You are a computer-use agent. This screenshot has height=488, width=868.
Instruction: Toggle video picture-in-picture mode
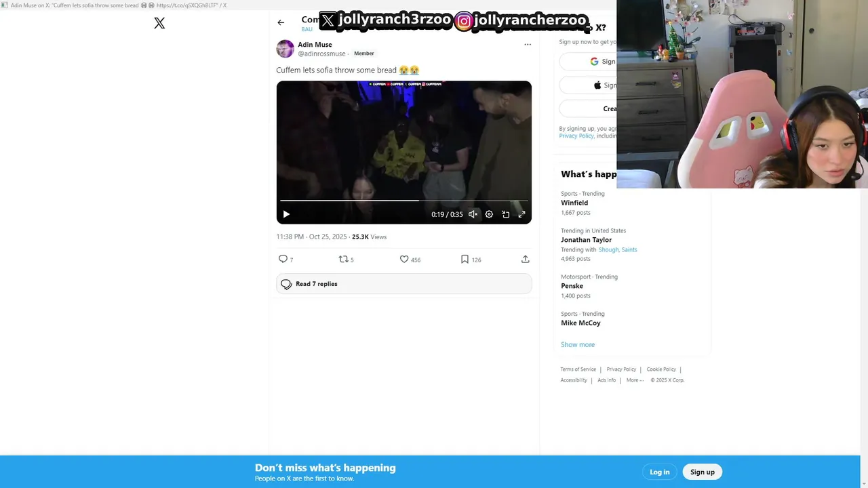(x=505, y=214)
